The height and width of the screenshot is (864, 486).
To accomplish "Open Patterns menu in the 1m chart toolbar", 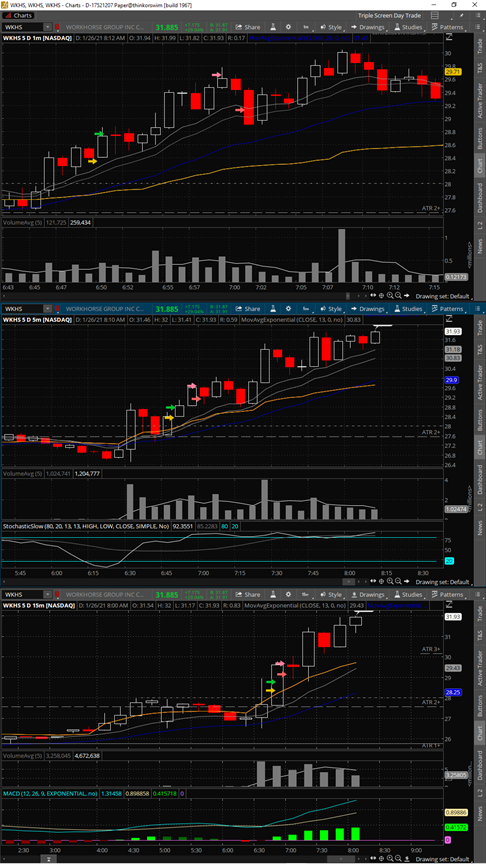I will [448, 26].
